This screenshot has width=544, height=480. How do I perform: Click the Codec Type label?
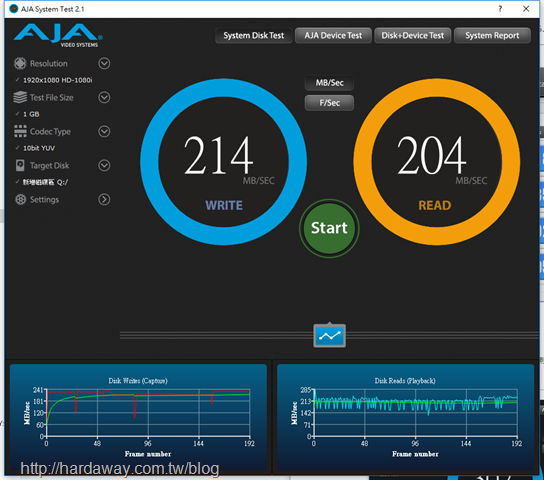coord(50,131)
